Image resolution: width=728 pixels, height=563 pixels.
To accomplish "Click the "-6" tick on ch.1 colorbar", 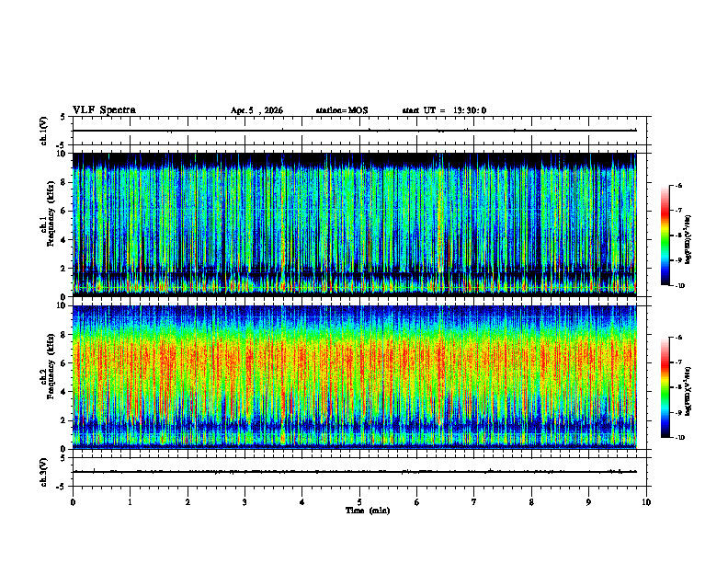I will 679,185.
